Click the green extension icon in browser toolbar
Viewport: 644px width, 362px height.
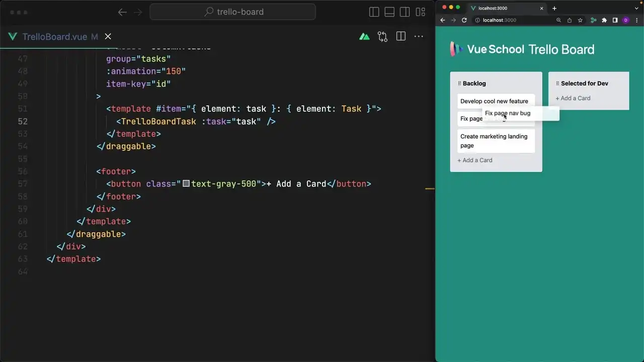[x=594, y=20]
